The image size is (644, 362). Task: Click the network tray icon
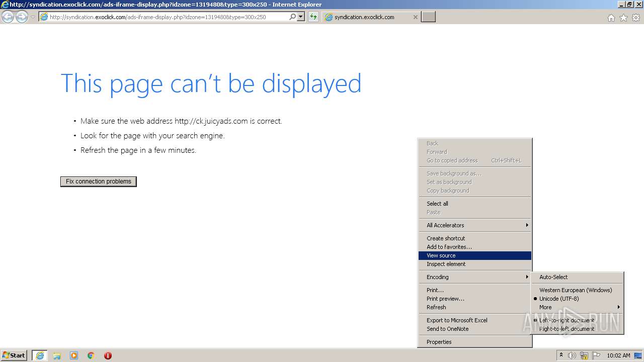584,355
